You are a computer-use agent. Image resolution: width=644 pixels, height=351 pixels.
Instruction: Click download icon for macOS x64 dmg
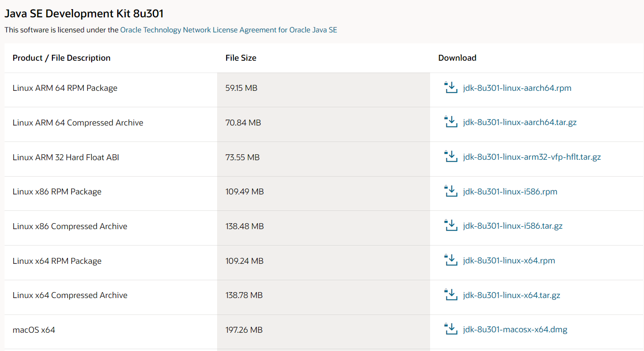point(451,330)
